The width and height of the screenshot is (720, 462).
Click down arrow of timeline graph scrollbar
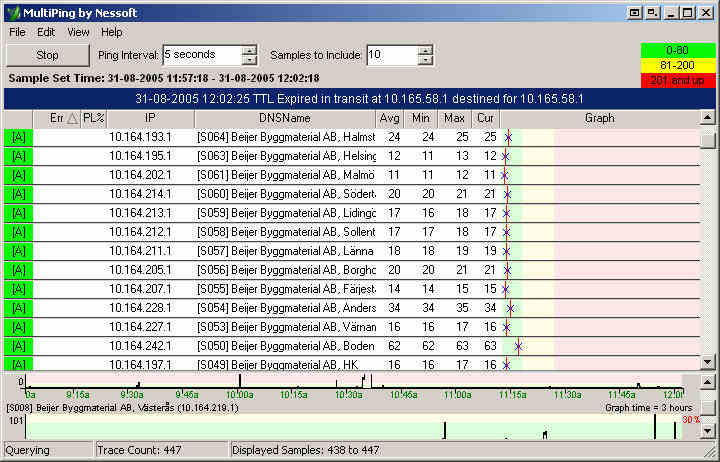[708, 431]
